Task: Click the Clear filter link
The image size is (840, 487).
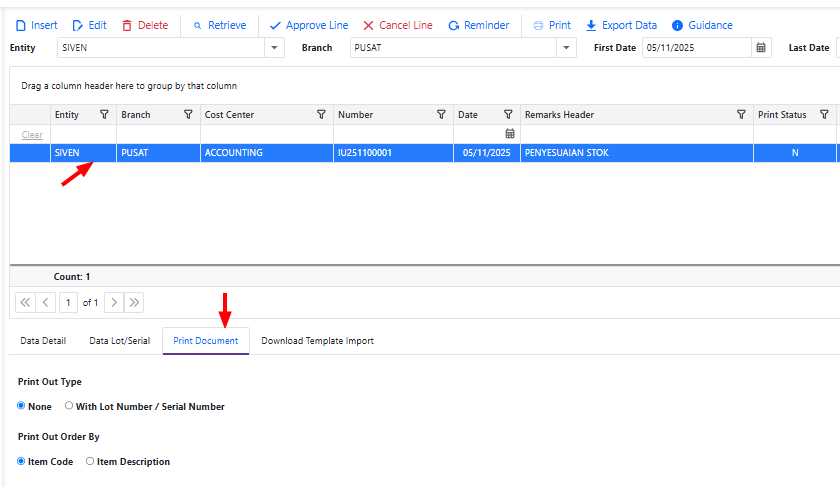Action: point(32,135)
